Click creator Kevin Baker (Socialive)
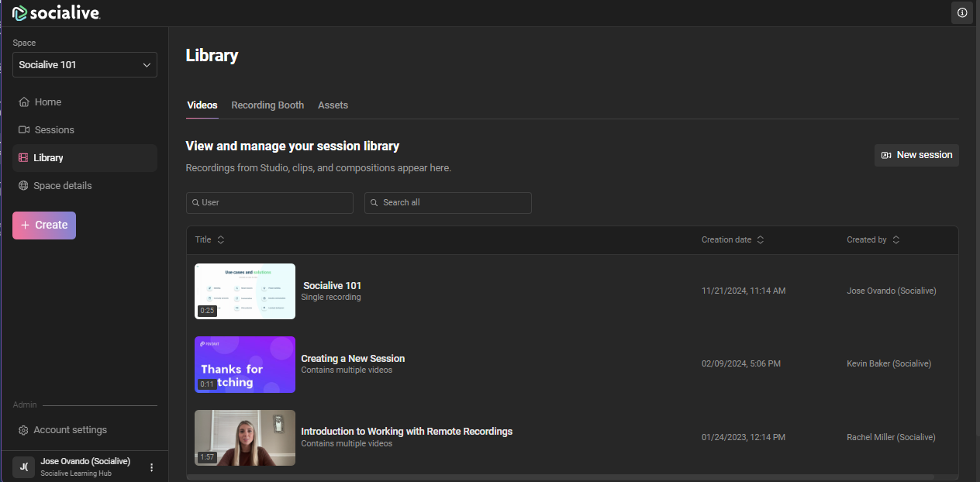 pos(889,364)
